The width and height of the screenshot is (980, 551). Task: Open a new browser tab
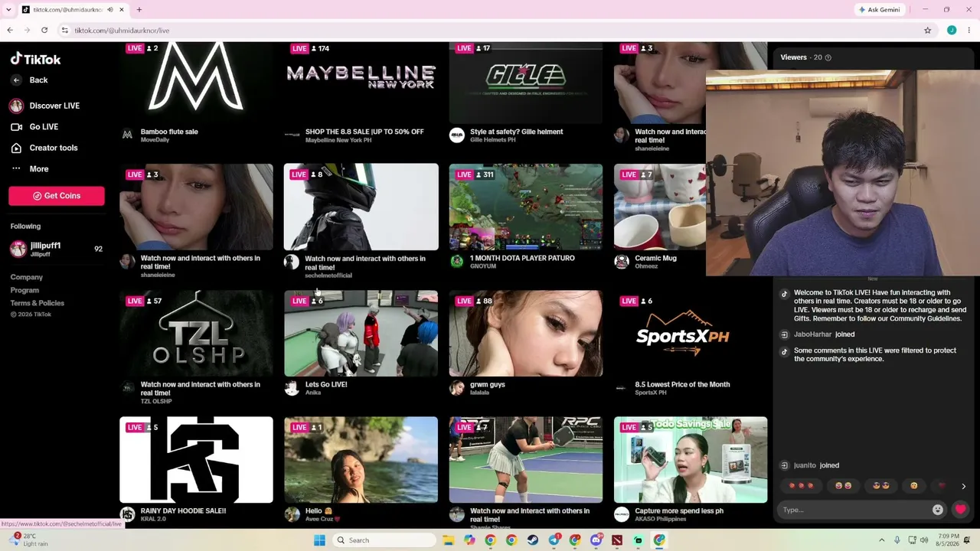pyautogui.click(x=139, y=10)
